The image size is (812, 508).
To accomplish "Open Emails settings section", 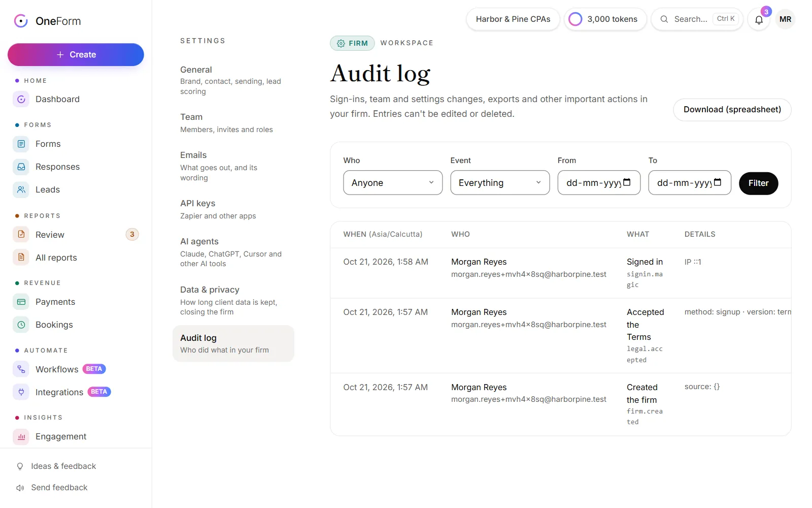I will point(233,166).
